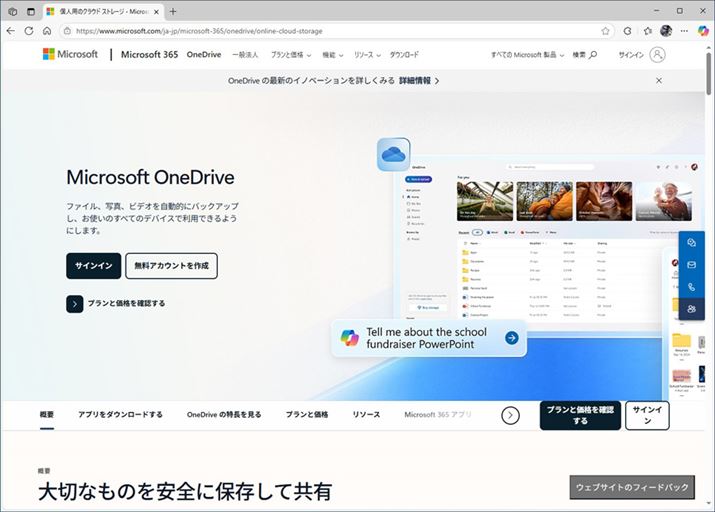Go back with the browser back arrow
Viewport: 715px width, 512px height.
(10, 31)
